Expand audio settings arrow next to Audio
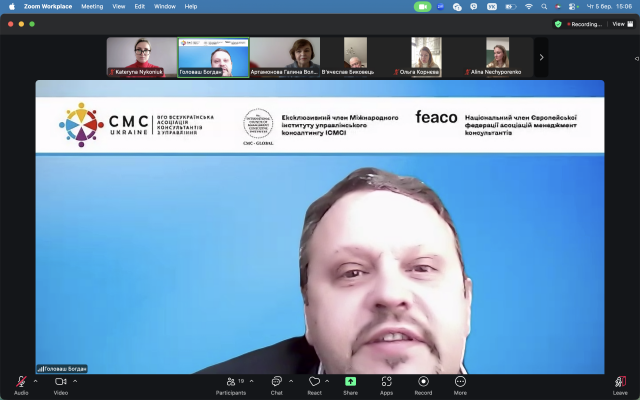The width and height of the screenshot is (640, 400). [x=35, y=381]
